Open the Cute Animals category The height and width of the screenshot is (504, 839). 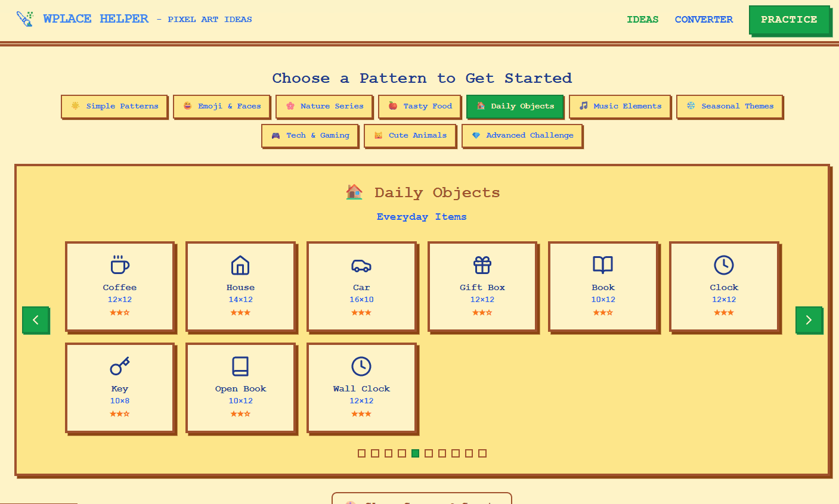[410, 135]
